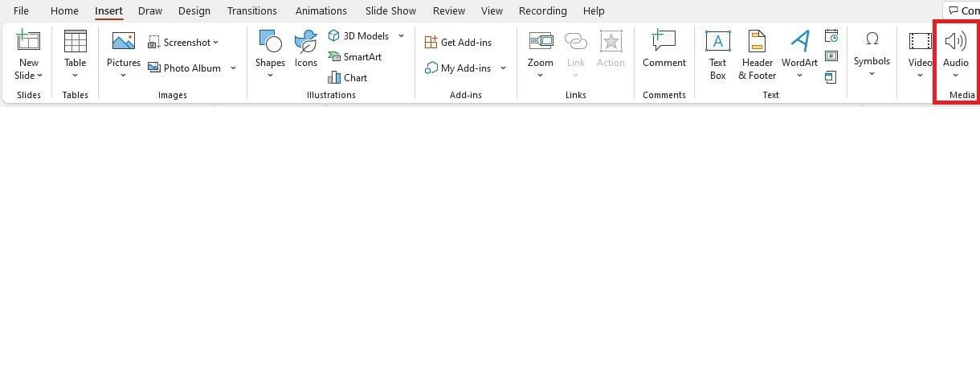Image resolution: width=980 pixels, height=370 pixels.
Task: Switch to the Draw tab
Action: point(150,10)
